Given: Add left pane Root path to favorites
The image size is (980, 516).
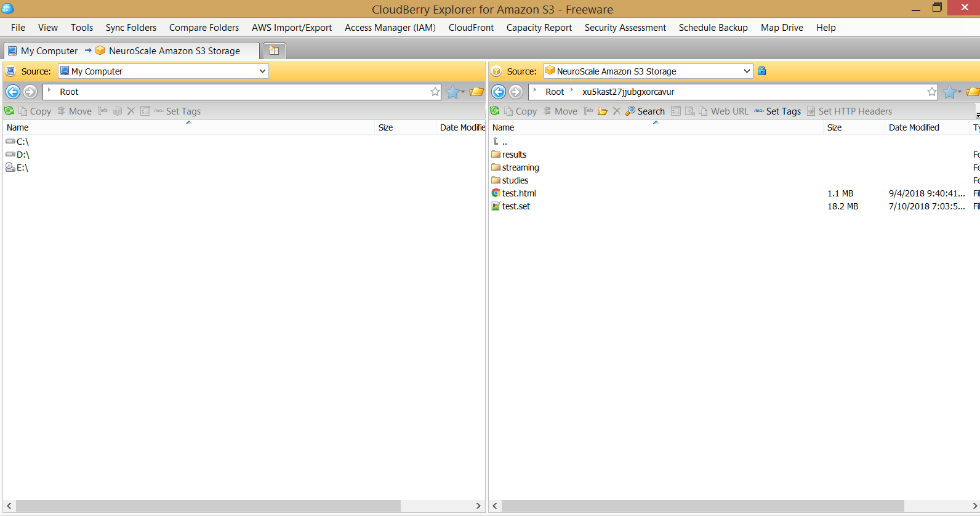Looking at the screenshot, I should tap(435, 92).
